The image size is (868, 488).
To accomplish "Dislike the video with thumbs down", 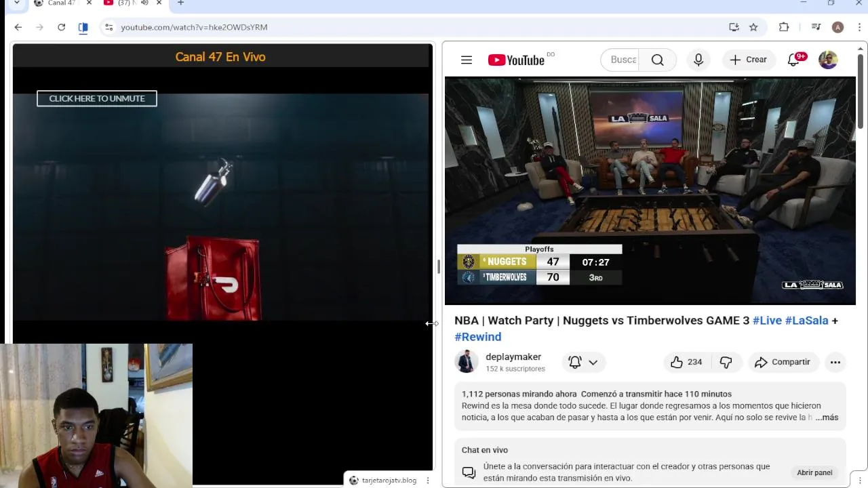I will (x=726, y=362).
